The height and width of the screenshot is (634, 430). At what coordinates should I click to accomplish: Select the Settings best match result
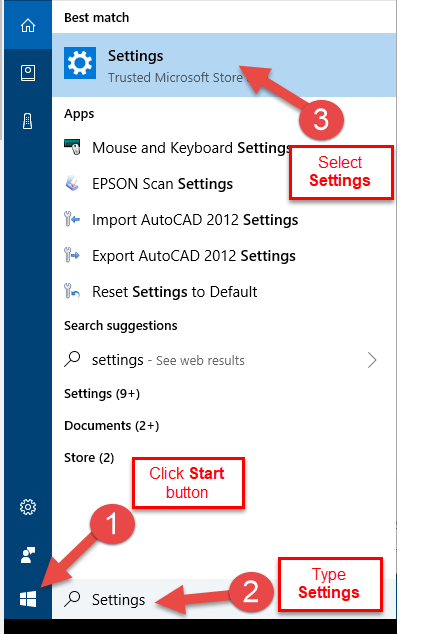click(224, 65)
